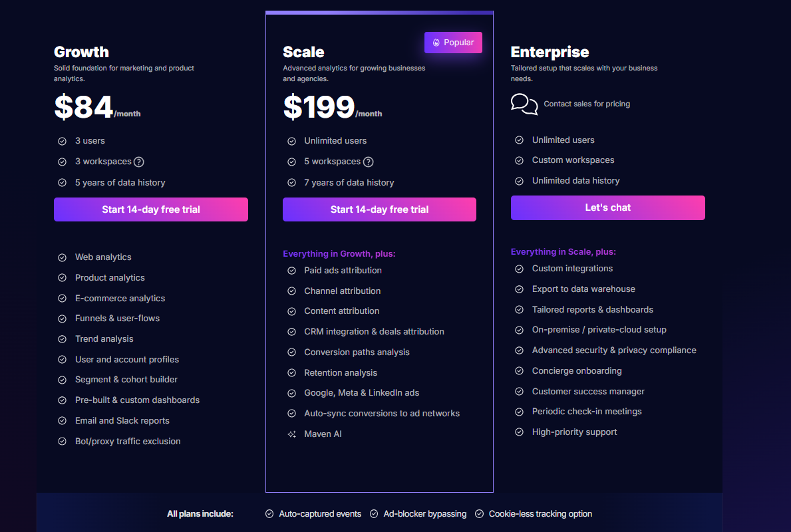Click the Let's chat button under Enterprise
Viewport: 791px width, 532px height.
607,207
